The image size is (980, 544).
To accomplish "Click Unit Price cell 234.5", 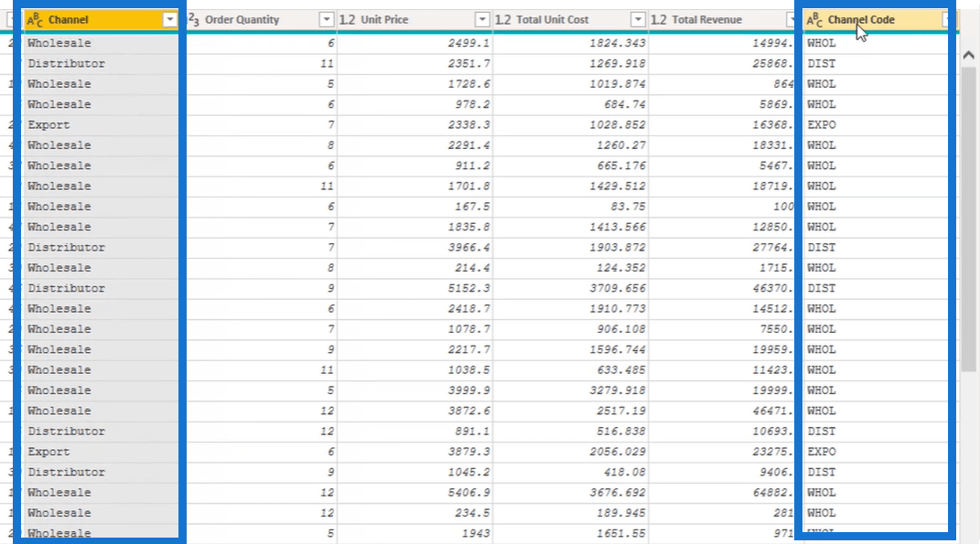I will pos(415,513).
